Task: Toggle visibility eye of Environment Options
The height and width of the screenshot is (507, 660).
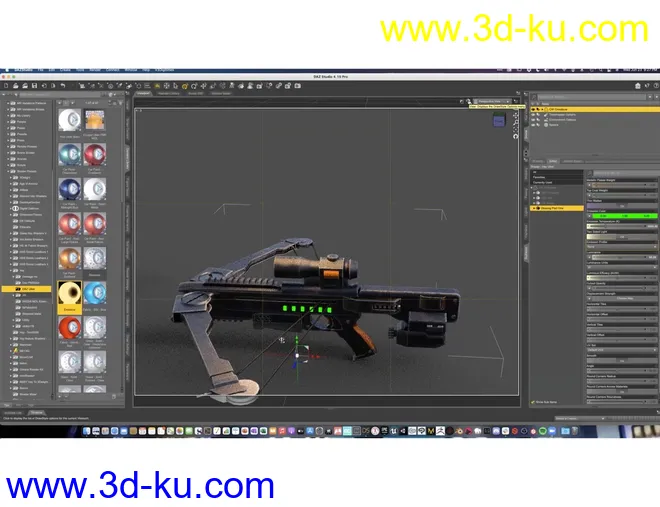Action: pos(533,119)
